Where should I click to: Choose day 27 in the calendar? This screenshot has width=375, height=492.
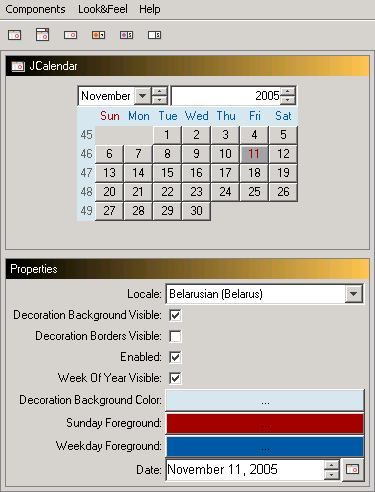[x=109, y=211]
